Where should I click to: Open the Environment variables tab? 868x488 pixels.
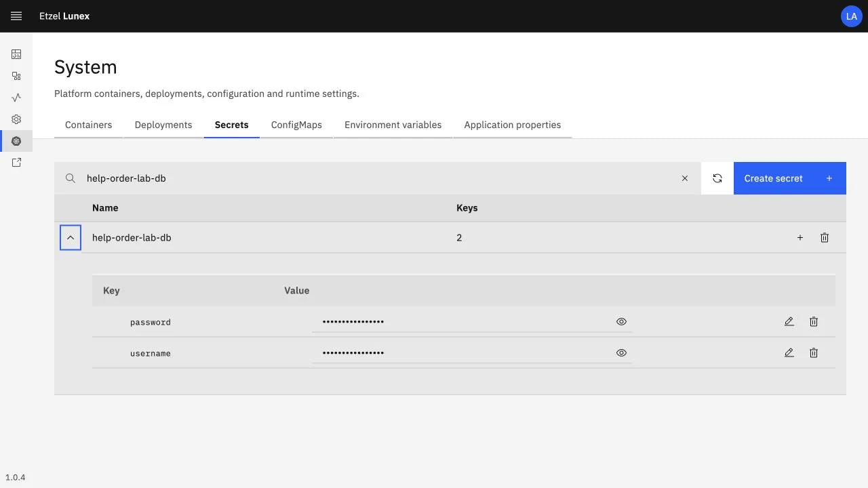[393, 125]
